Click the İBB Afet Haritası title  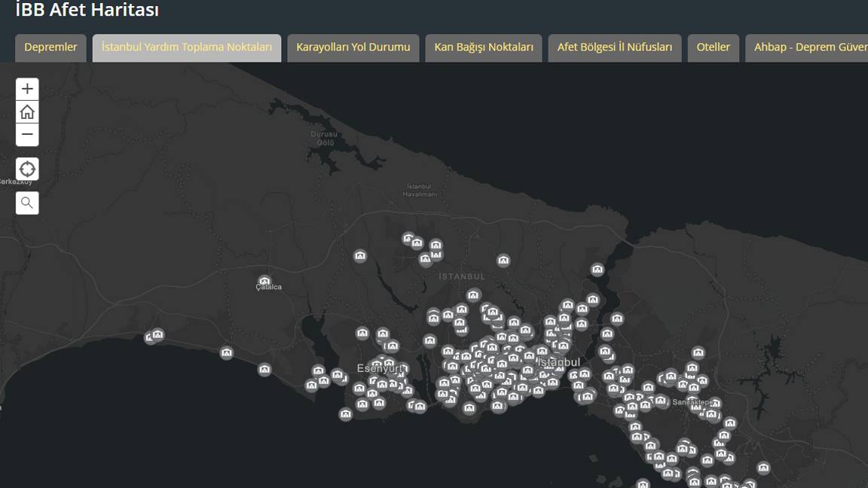(87, 9)
